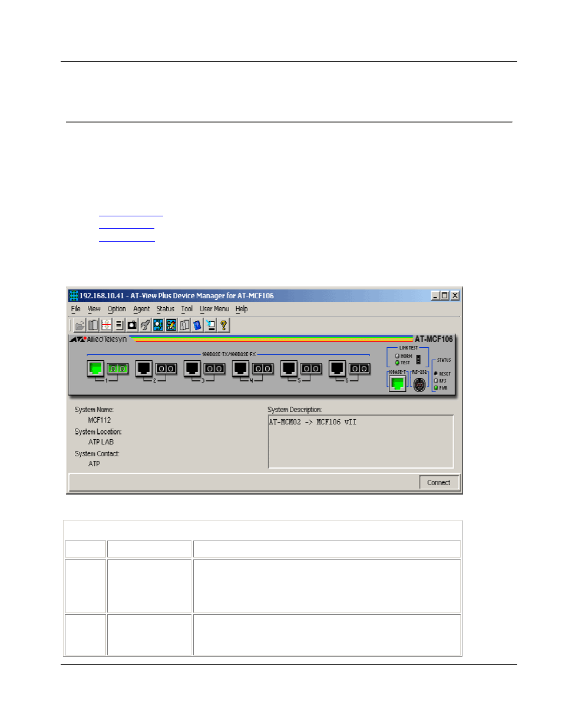Image resolution: width=562 pixels, height=728 pixels.
Task: Select the green fiber port 1
Action: point(118,368)
